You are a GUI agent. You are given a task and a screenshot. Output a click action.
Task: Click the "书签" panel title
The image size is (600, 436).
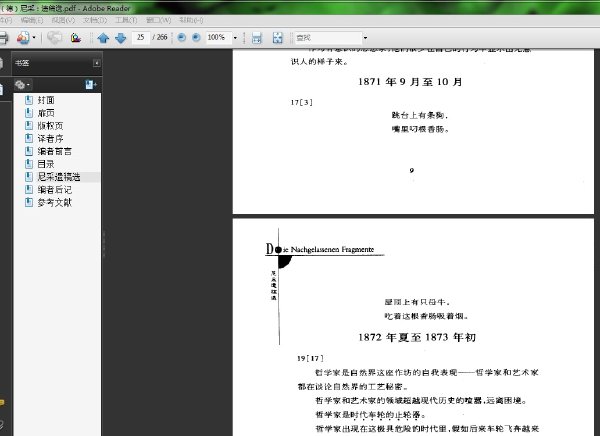[x=22, y=63]
